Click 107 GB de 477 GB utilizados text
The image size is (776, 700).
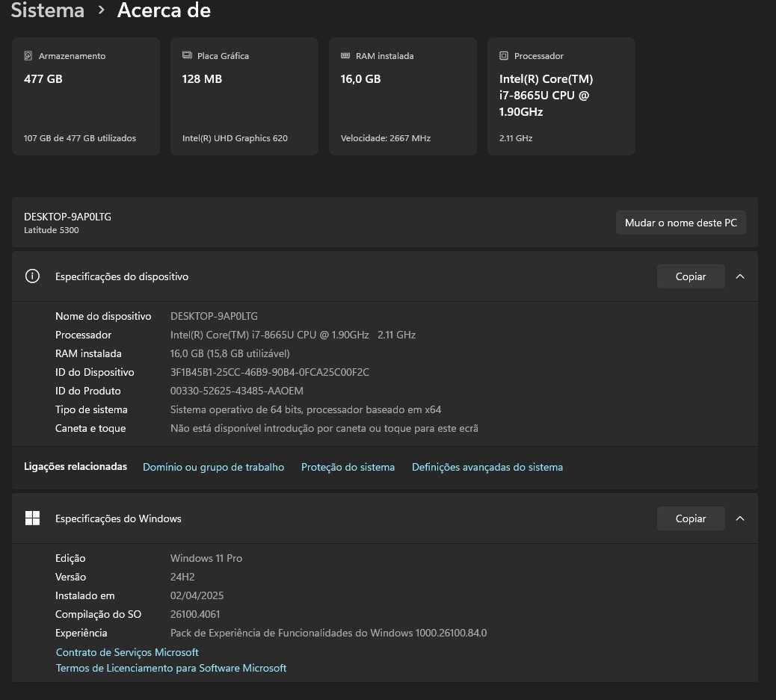(80, 138)
